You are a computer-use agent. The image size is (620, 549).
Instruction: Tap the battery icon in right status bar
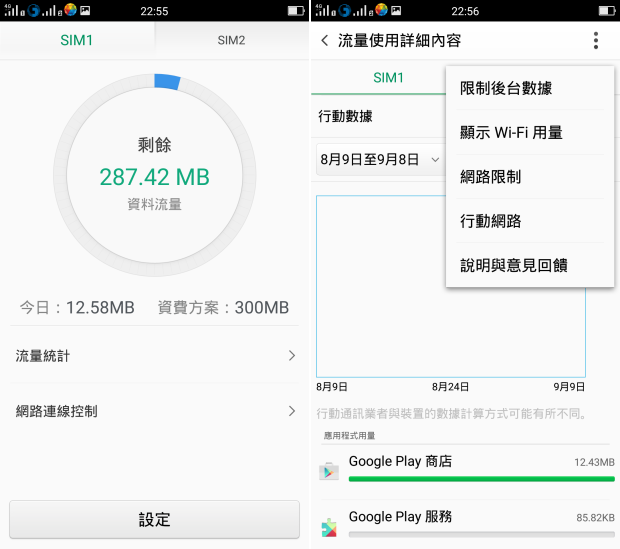(607, 11)
